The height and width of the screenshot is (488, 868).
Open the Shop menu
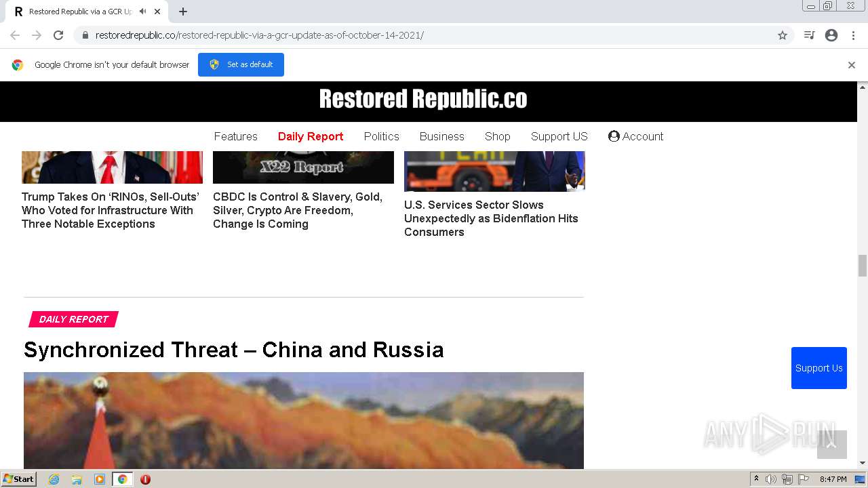498,136
